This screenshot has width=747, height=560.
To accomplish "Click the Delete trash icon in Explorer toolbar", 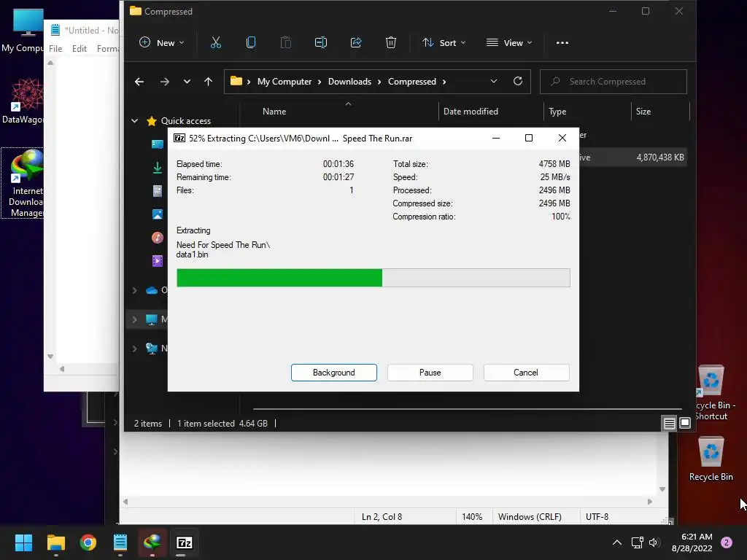I will pyautogui.click(x=391, y=43).
